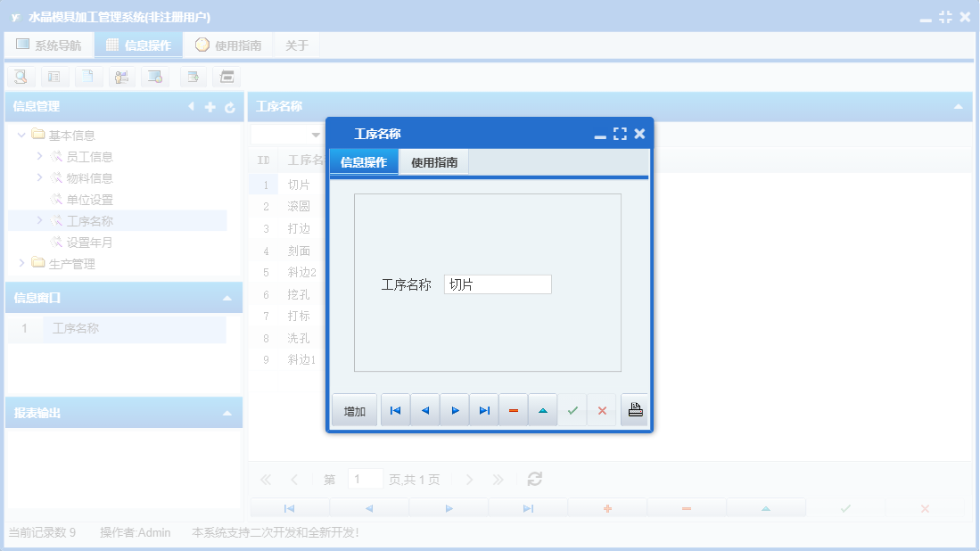Click the plus icon in 信息管理 header

point(210,108)
